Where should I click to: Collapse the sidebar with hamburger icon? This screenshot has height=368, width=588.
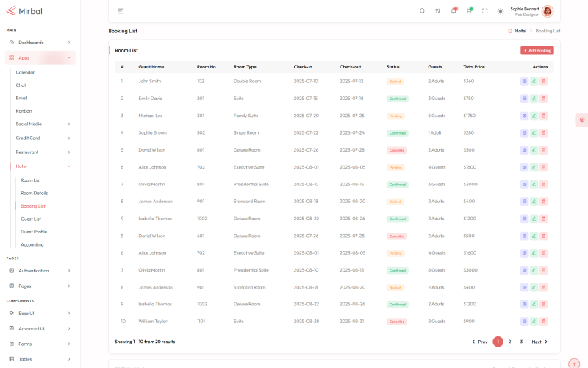point(121,11)
